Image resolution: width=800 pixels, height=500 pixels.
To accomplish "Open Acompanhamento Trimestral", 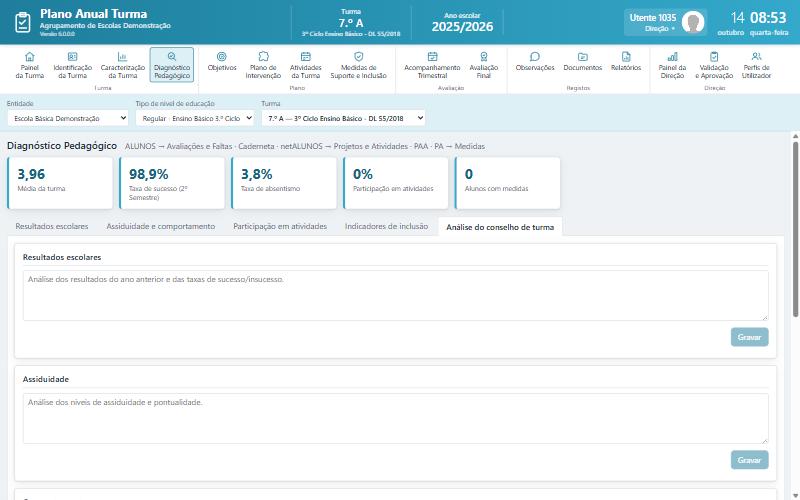I will (x=432, y=65).
